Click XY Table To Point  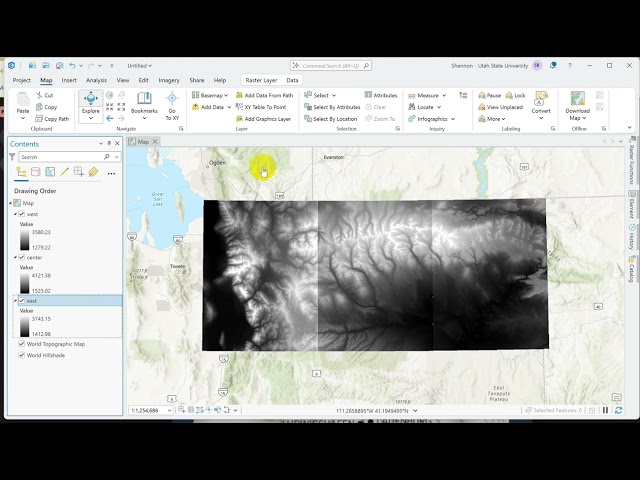[x=261, y=107]
